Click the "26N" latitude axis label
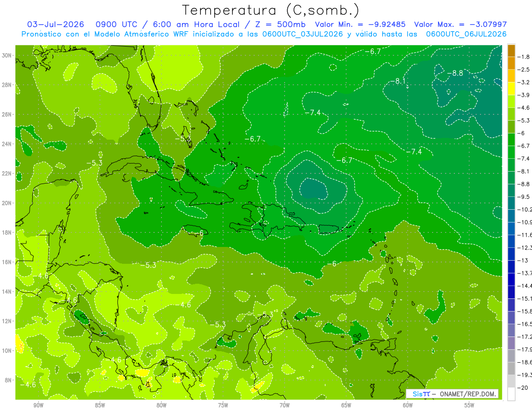Screen dimensions: 532x411 click(x=7, y=114)
